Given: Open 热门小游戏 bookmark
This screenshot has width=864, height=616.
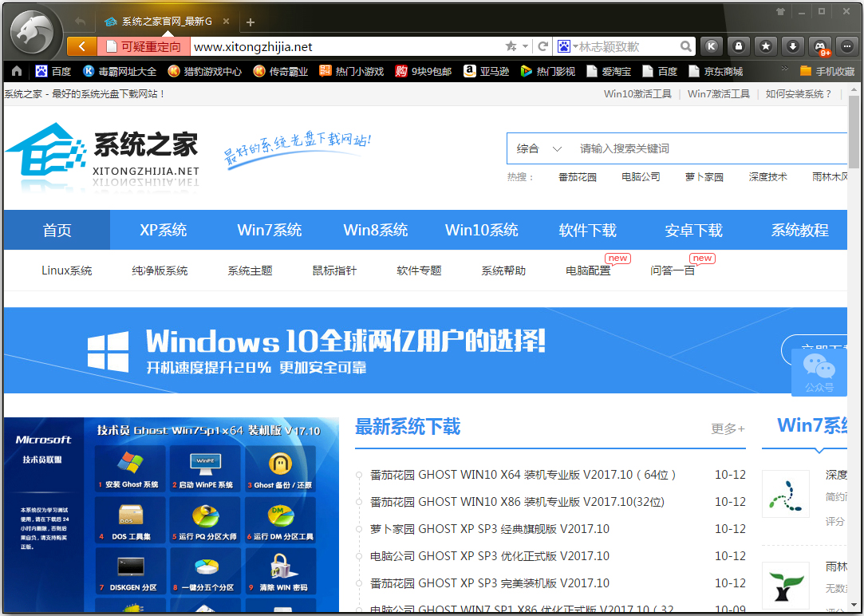Looking at the screenshot, I should tap(352, 71).
